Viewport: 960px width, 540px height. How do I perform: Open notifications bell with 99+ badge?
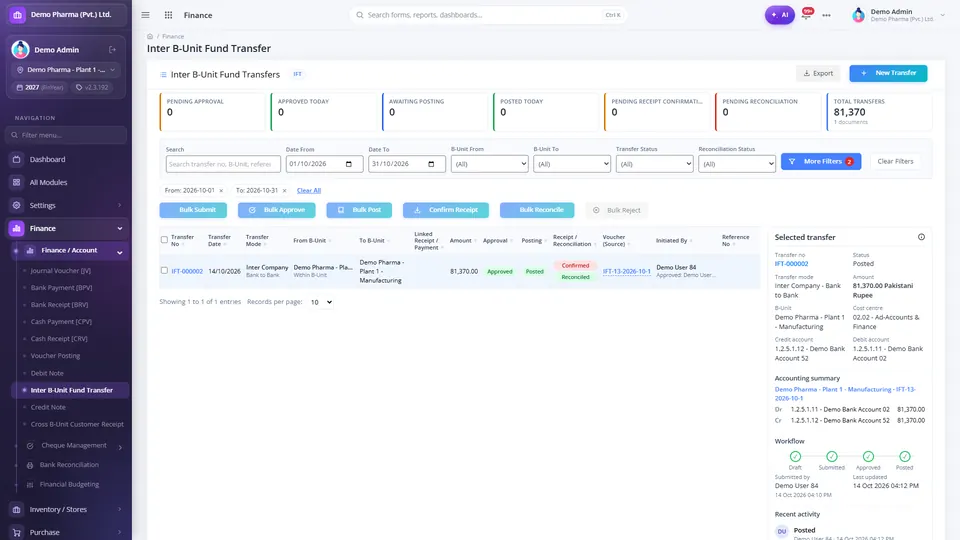[x=807, y=14]
